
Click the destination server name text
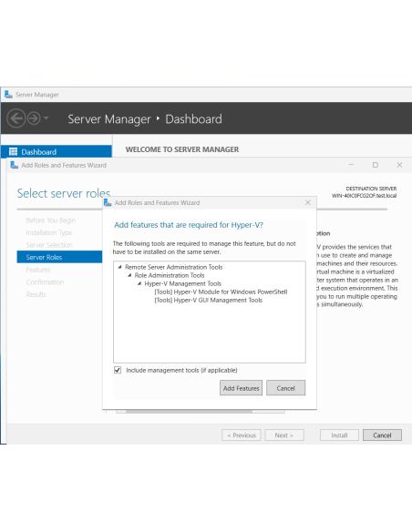point(365,196)
